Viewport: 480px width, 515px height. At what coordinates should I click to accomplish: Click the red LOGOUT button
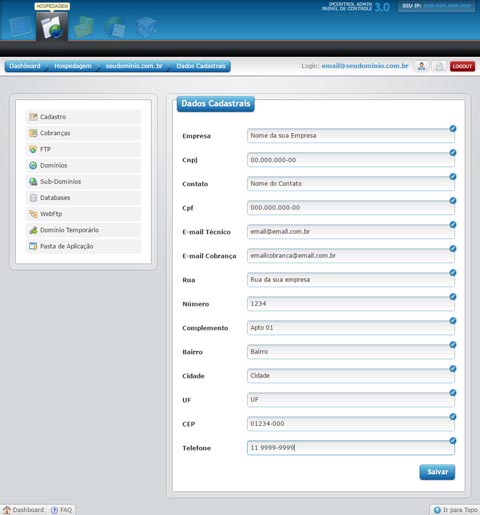[x=462, y=66]
